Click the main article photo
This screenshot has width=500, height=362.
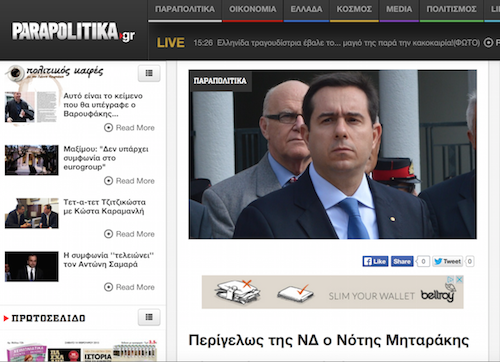pos(333,154)
